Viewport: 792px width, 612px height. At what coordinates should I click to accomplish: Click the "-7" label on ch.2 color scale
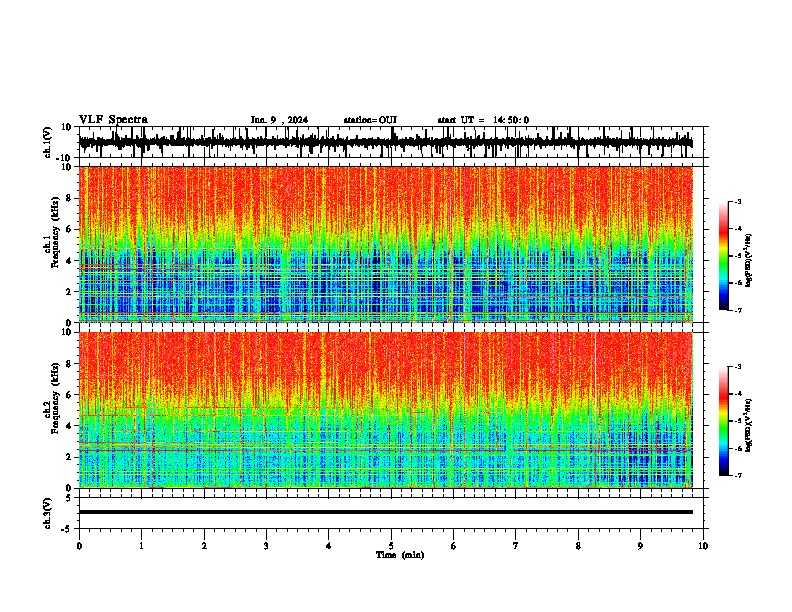point(738,475)
